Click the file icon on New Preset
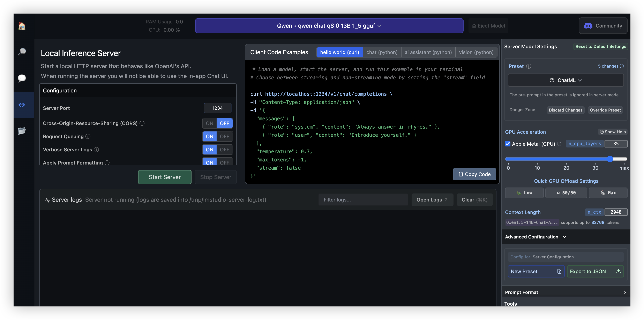The image size is (644, 320). (x=559, y=271)
